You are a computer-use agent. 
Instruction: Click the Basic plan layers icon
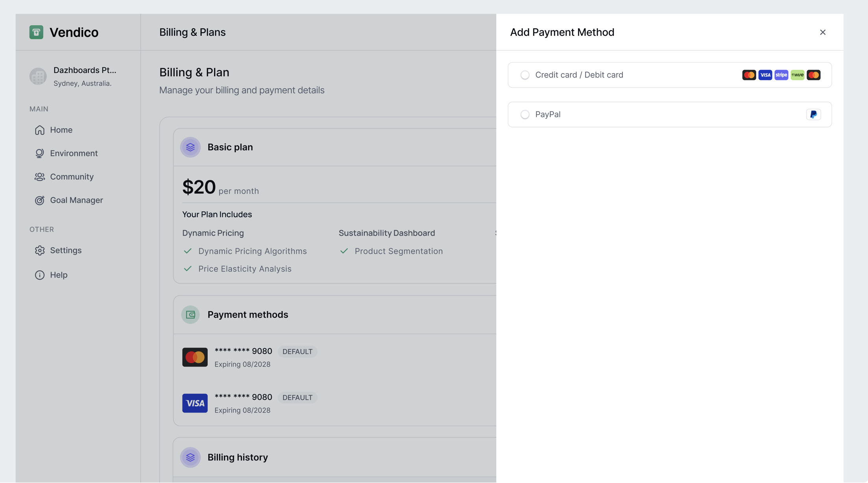coord(190,147)
